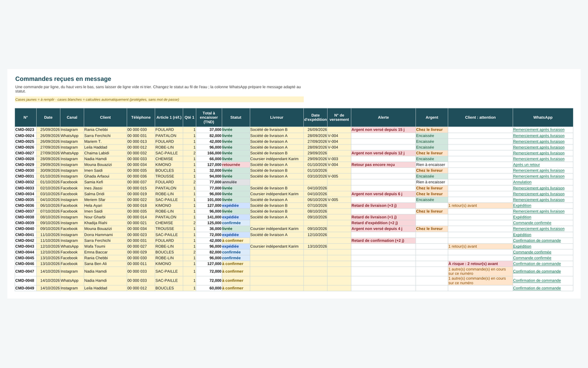Click order number CMD-0029
The height and width of the screenshot is (368, 588).
(25, 165)
